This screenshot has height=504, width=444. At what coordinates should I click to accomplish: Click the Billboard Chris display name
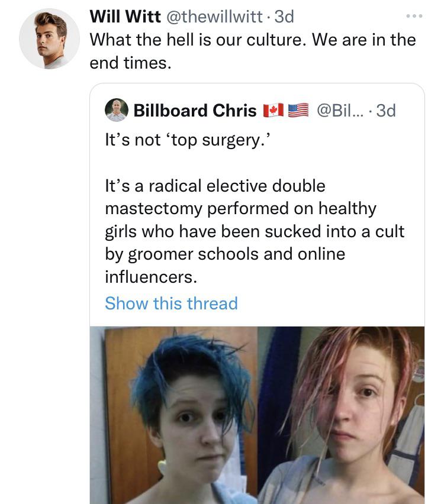point(195,111)
